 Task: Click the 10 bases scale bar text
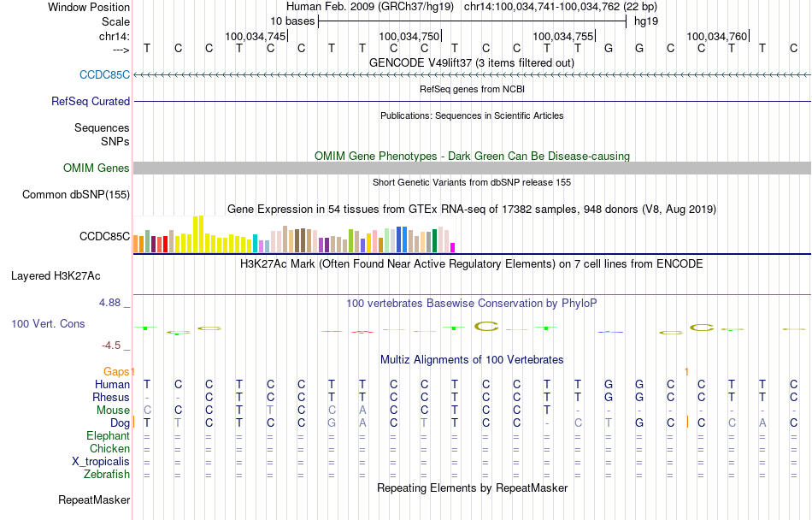[292, 21]
